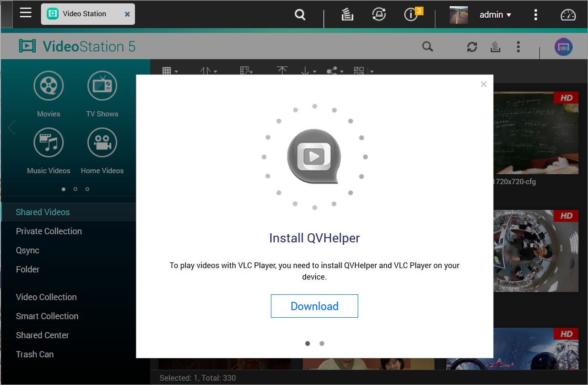588x385 pixels.
Task: Expand the share options dropdown
Action: click(334, 72)
